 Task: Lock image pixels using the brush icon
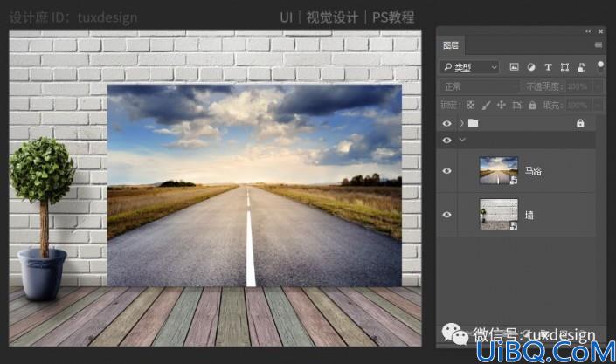coord(486,105)
